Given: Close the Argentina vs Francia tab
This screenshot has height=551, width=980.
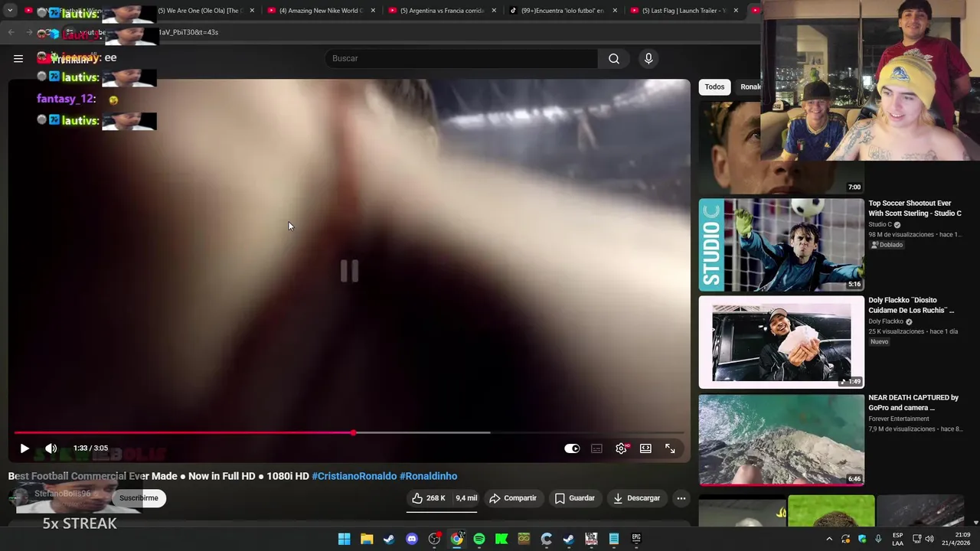Looking at the screenshot, I should tap(494, 11).
